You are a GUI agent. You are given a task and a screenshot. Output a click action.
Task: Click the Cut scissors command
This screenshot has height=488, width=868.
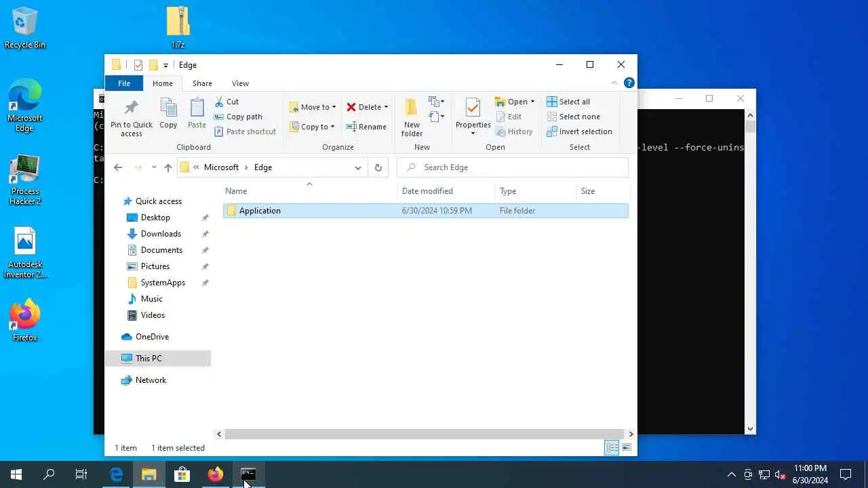226,102
